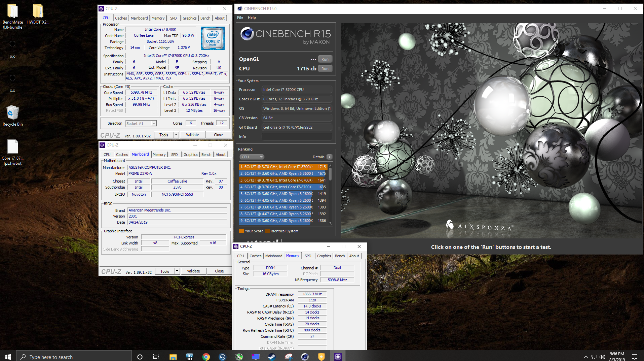Open the action center notification icon
This screenshot has height=361, width=644.
click(635, 357)
